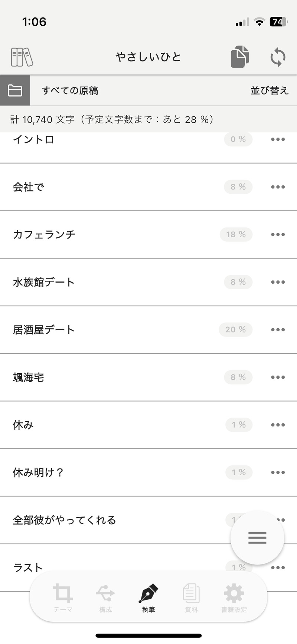Screen dimensions: 297x644
Task: Open the folder icon beside すべての原稿
Action: (15, 90)
